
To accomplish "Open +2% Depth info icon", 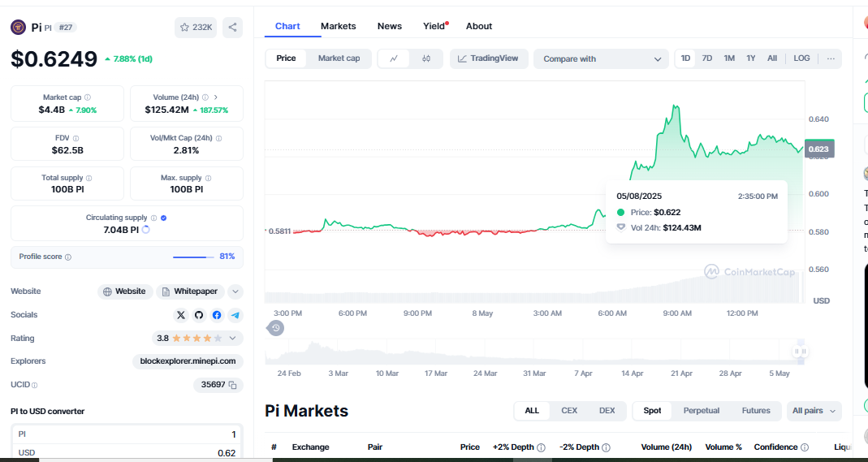I will click(x=541, y=447).
